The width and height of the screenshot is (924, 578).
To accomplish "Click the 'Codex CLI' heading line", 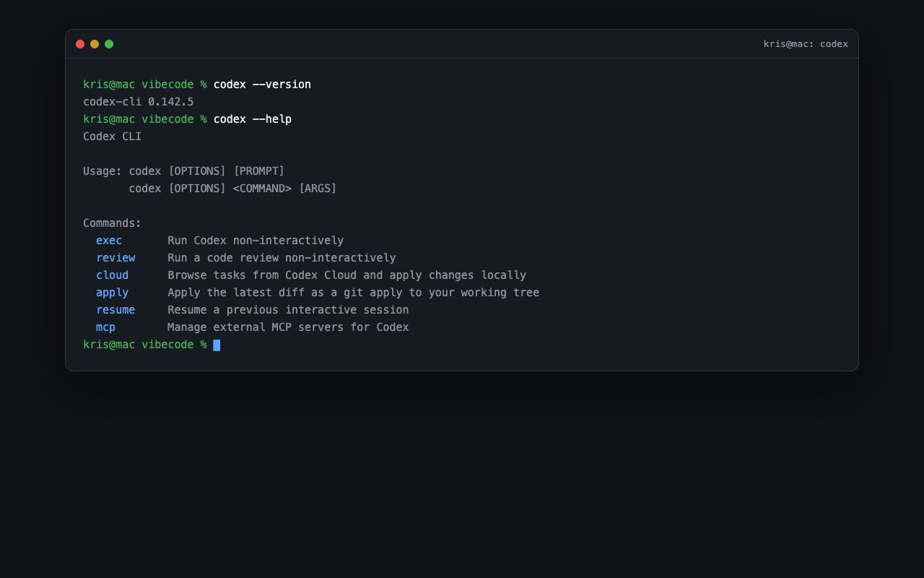I will coord(113,137).
